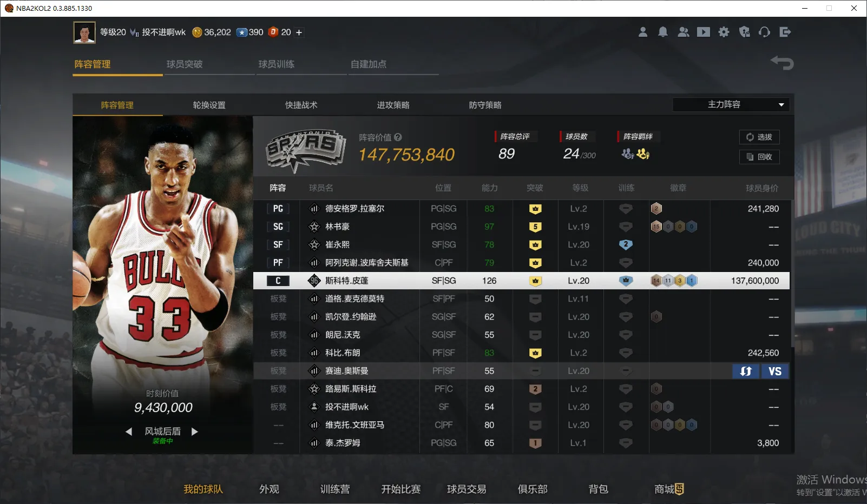
Task: Click the next arrow beside 风城后盾
Action: click(195, 432)
